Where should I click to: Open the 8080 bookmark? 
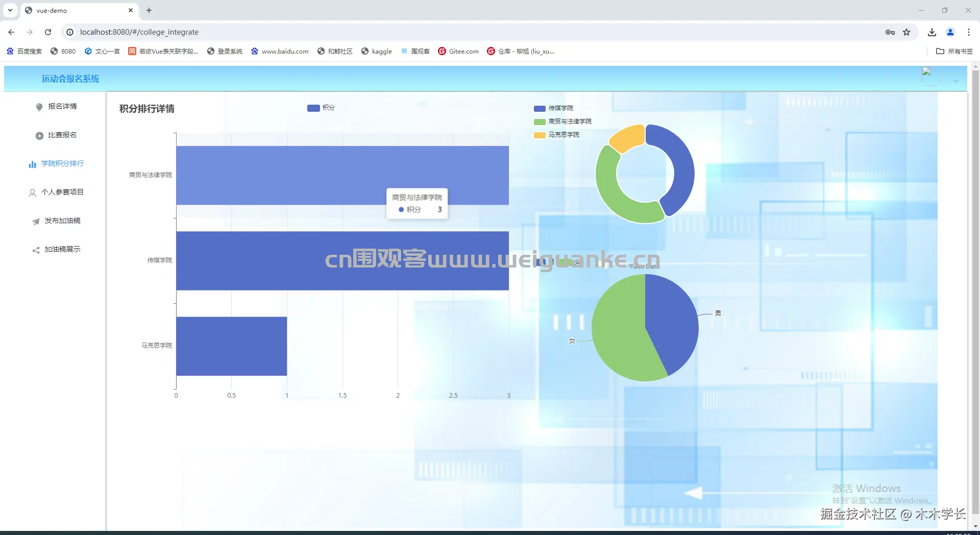click(63, 51)
